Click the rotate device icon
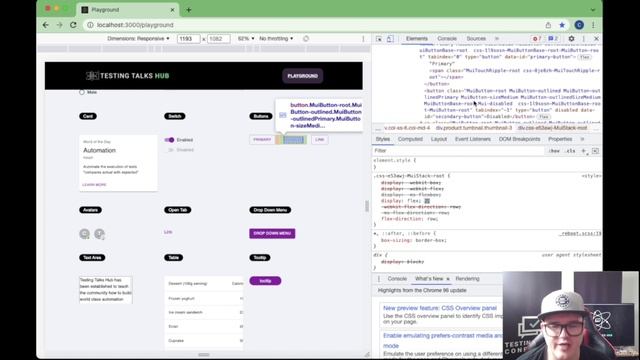 [306, 38]
